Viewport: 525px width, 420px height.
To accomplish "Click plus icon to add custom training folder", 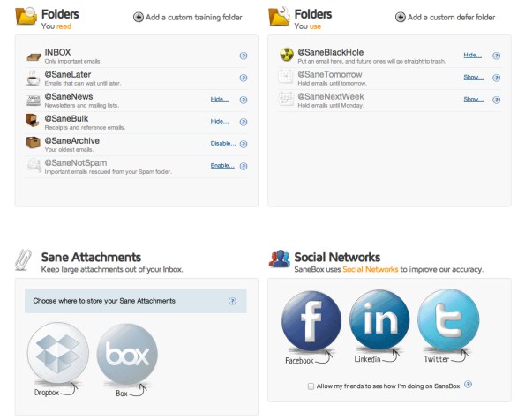I will coord(139,17).
